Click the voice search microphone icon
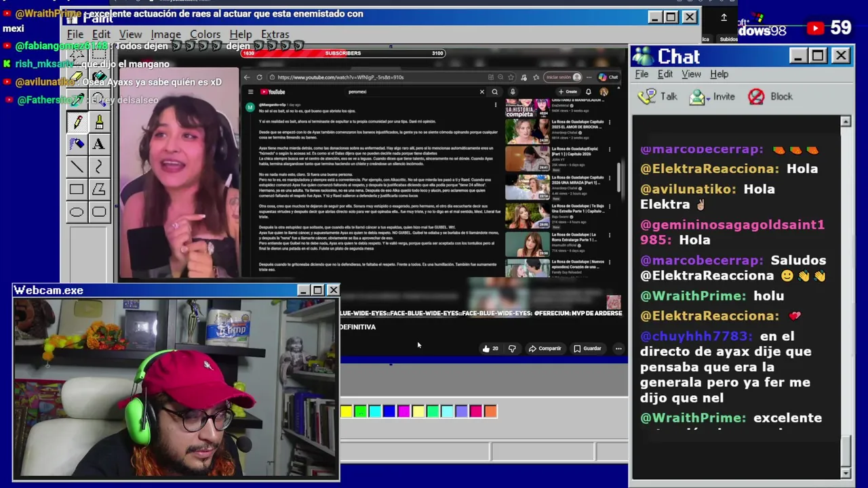The height and width of the screenshot is (488, 868). [x=513, y=91]
